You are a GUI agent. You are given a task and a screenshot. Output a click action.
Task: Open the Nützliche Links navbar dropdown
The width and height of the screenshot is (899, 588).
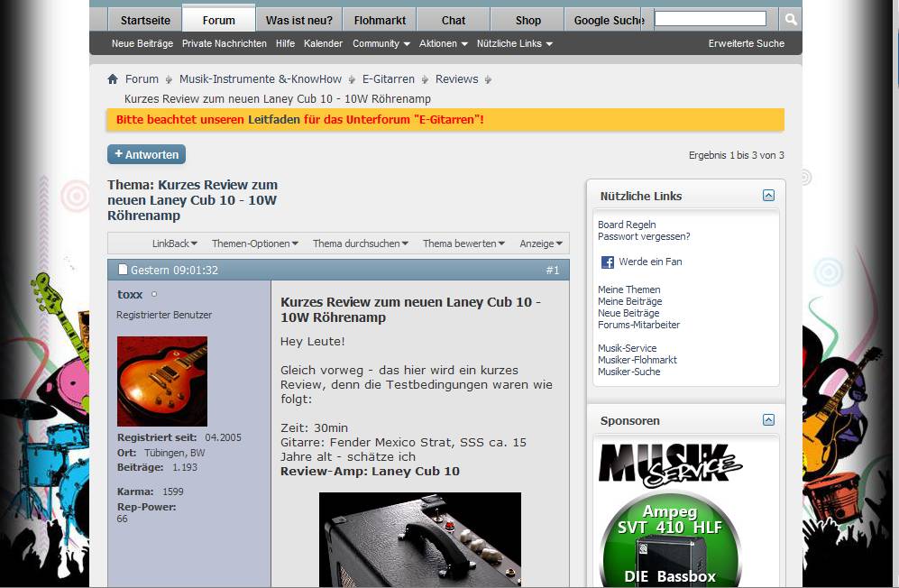(514, 43)
